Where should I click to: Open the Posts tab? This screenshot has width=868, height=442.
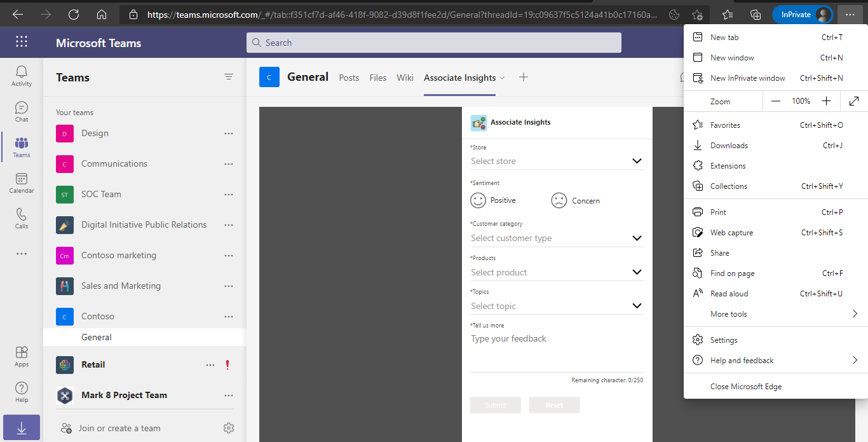click(349, 78)
